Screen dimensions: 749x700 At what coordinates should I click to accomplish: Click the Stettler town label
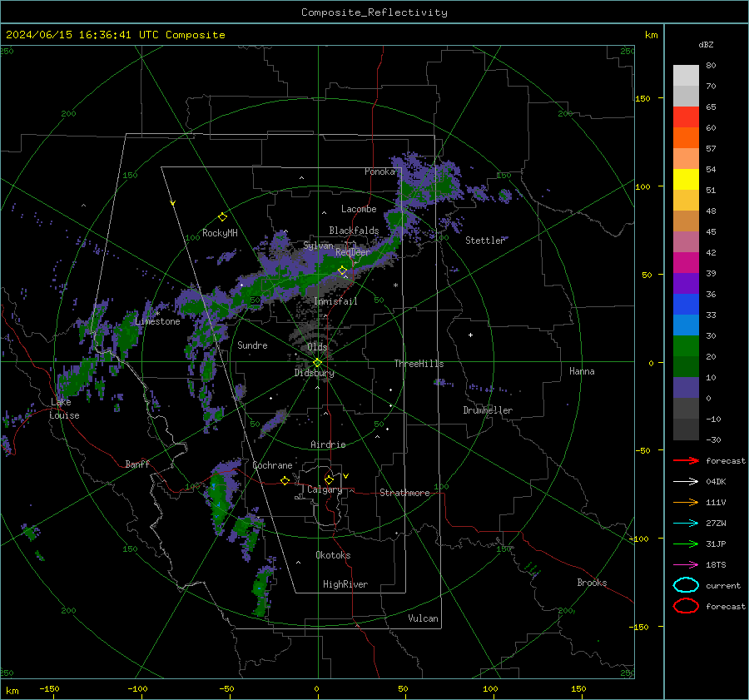pos(485,241)
